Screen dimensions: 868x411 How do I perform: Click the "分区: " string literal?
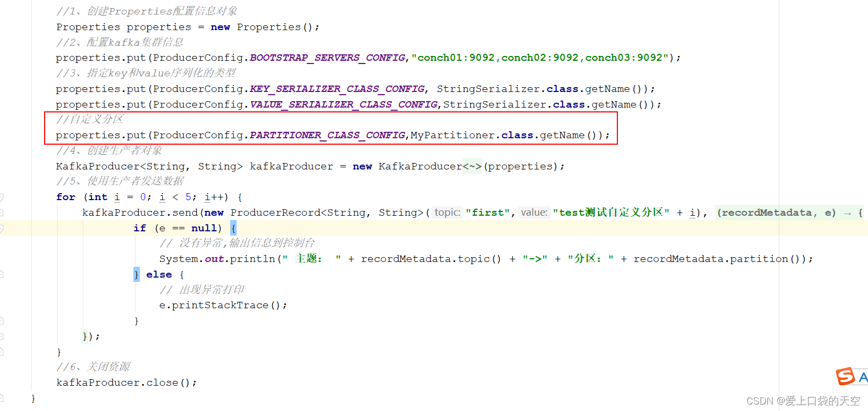point(590,259)
